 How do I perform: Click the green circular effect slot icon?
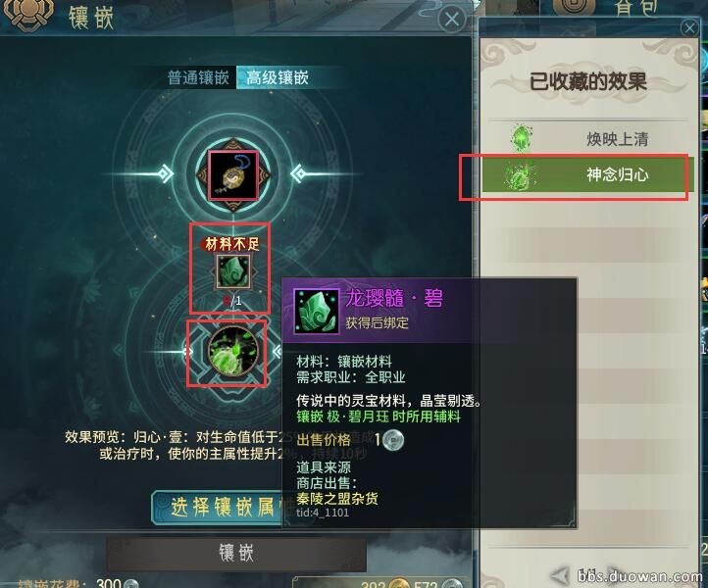233,352
